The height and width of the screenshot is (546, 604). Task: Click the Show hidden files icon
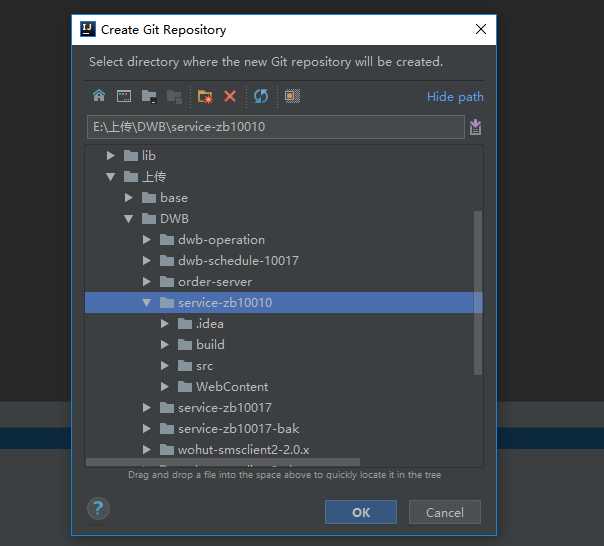point(292,96)
